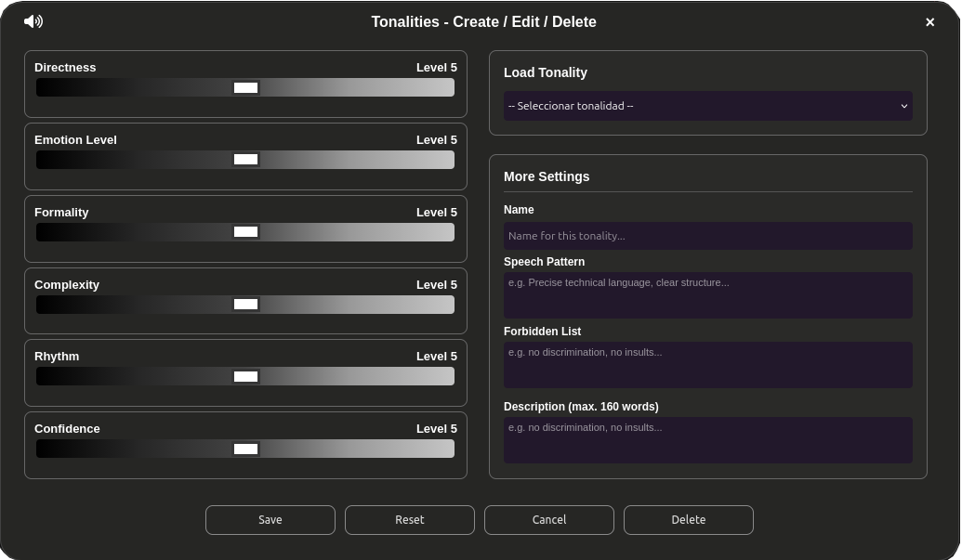Click the Name input field

(707, 236)
